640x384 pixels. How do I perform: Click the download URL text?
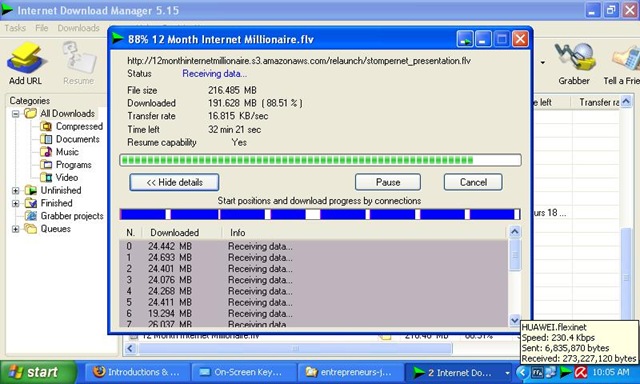click(x=299, y=61)
